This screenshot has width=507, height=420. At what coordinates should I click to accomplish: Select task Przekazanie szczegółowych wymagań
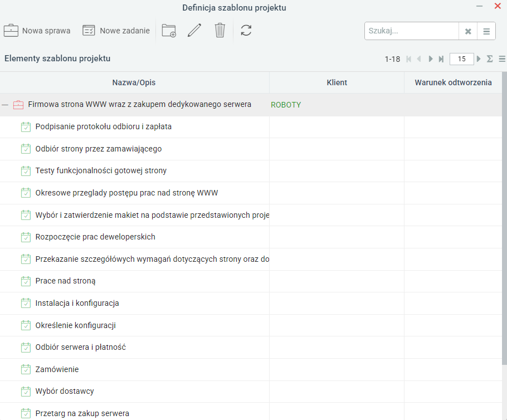[251, 260]
